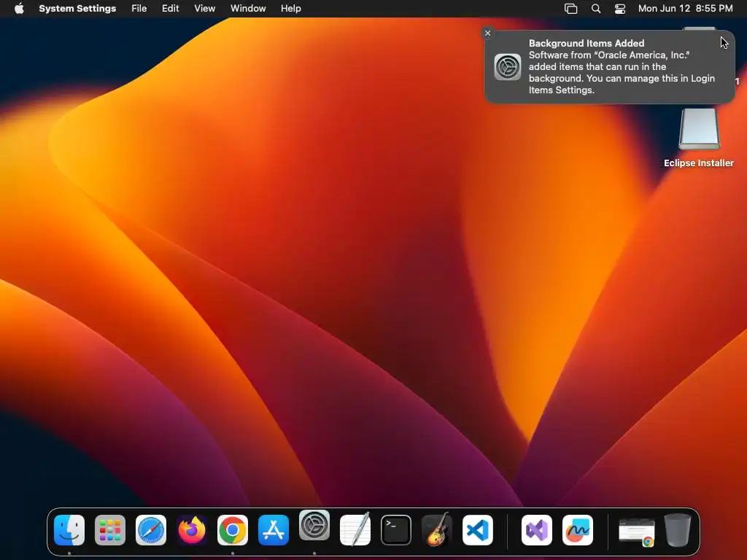Image resolution: width=747 pixels, height=560 pixels.
Task: Open the View menu
Action: (x=205, y=9)
